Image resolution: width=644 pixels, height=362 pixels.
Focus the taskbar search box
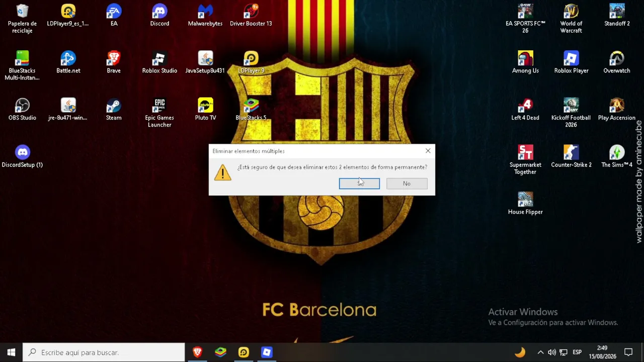(x=104, y=352)
